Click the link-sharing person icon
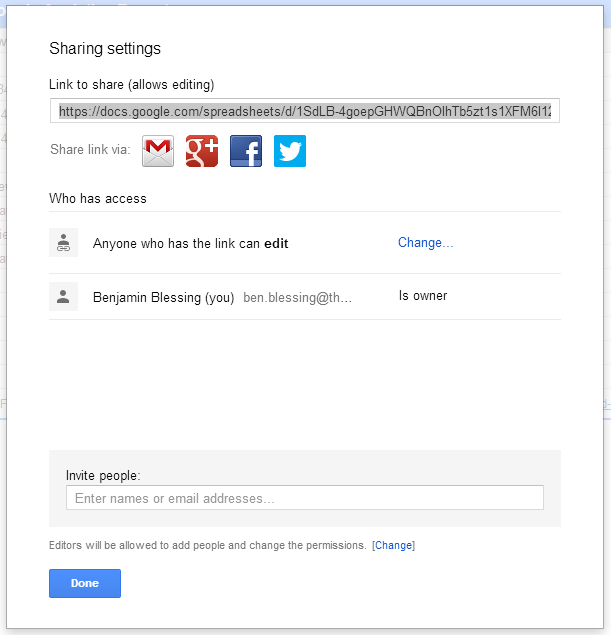Image resolution: width=611 pixels, height=635 pixels. [x=64, y=243]
